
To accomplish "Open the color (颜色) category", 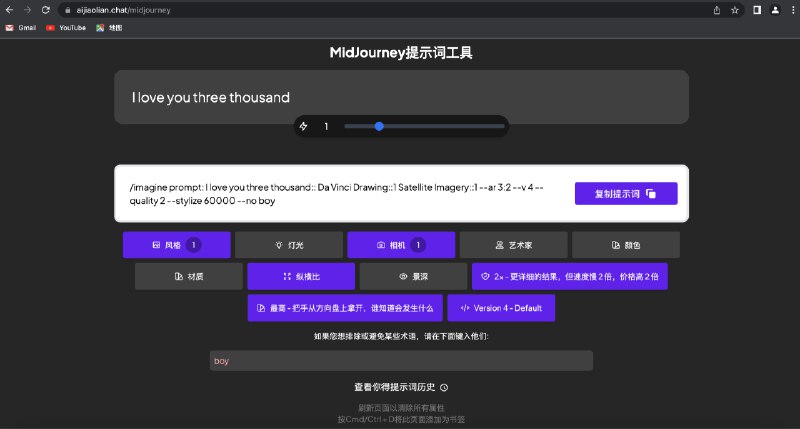I will pyautogui.click(x=626, y=245).
